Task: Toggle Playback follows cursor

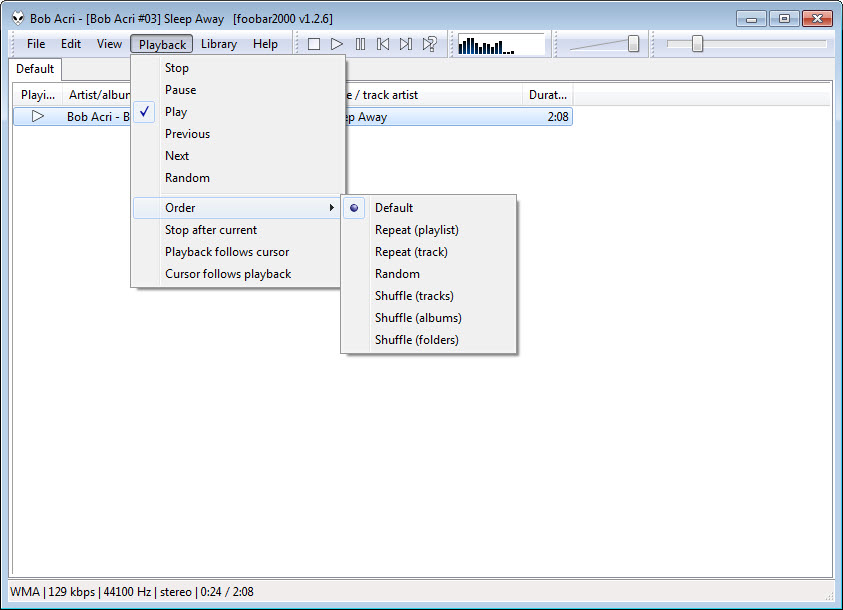Action: (238, 252)
